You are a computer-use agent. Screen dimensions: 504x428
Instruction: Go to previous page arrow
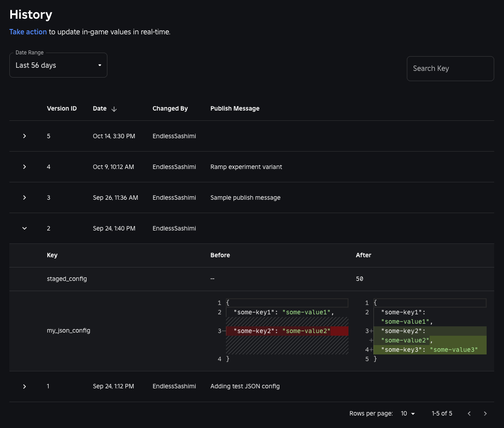pos(469,414)
